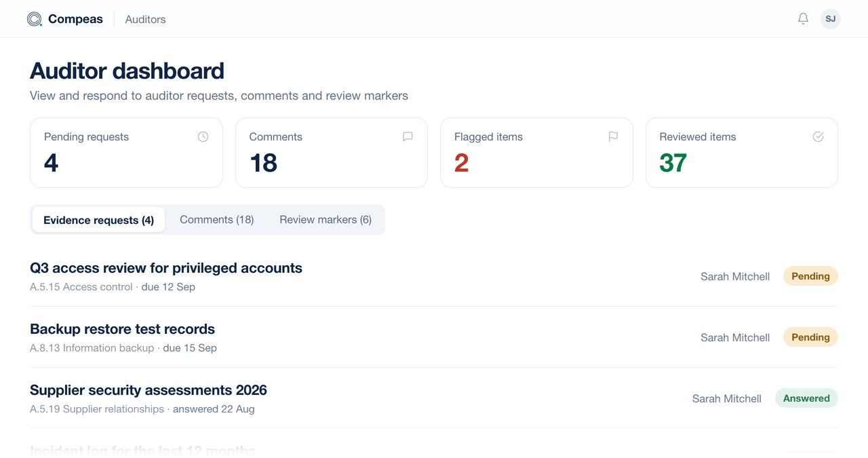Click the Compeas logo icon
The width and height of the screenshot is (868, 458).
(35, 19)
